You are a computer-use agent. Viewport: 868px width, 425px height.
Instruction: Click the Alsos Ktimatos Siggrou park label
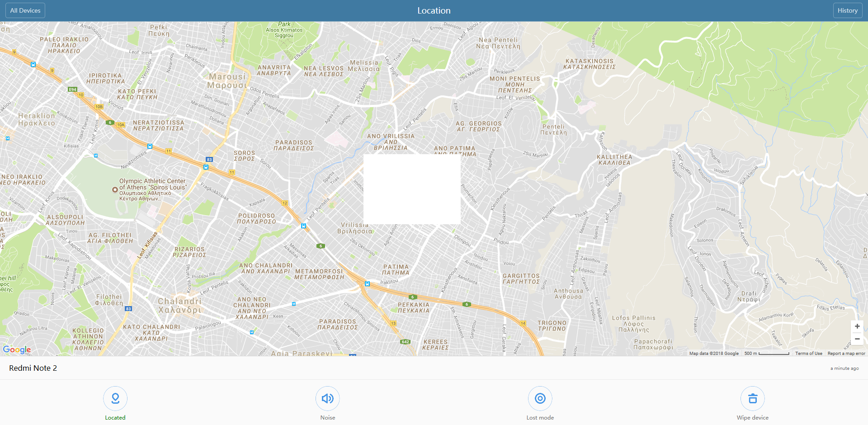pyautogui.click(x=284, y=30)
